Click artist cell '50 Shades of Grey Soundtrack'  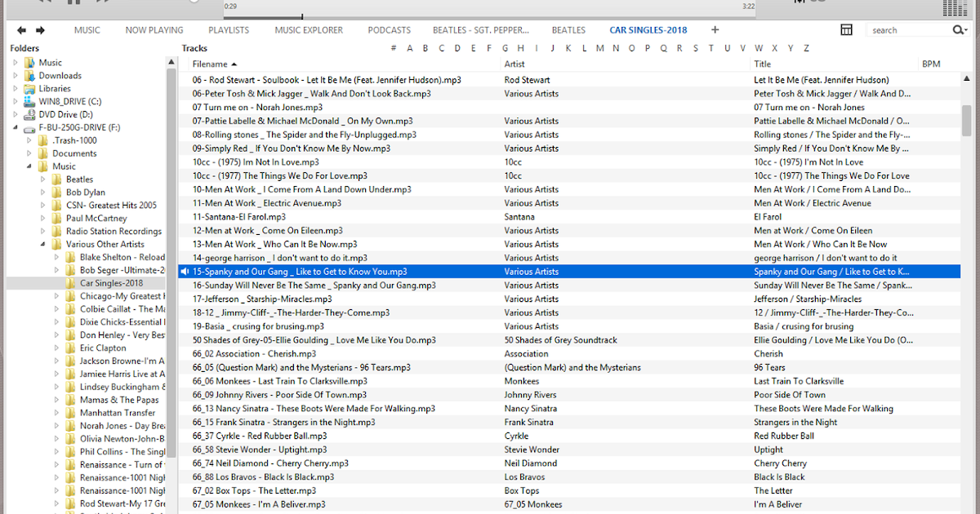click(x=561, y=340)
